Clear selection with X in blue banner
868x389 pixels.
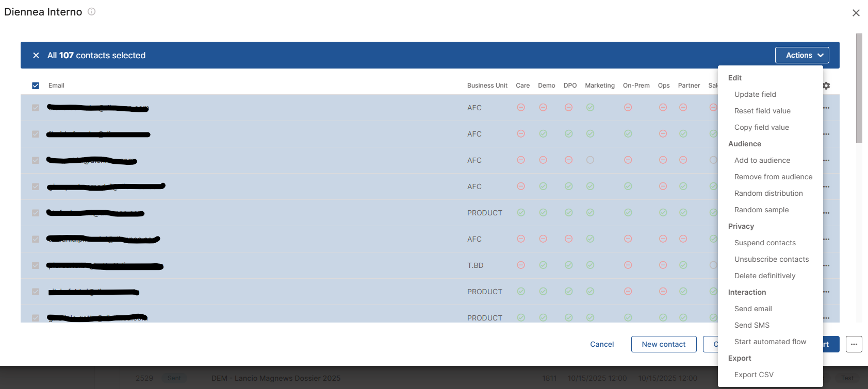[36, 55]
